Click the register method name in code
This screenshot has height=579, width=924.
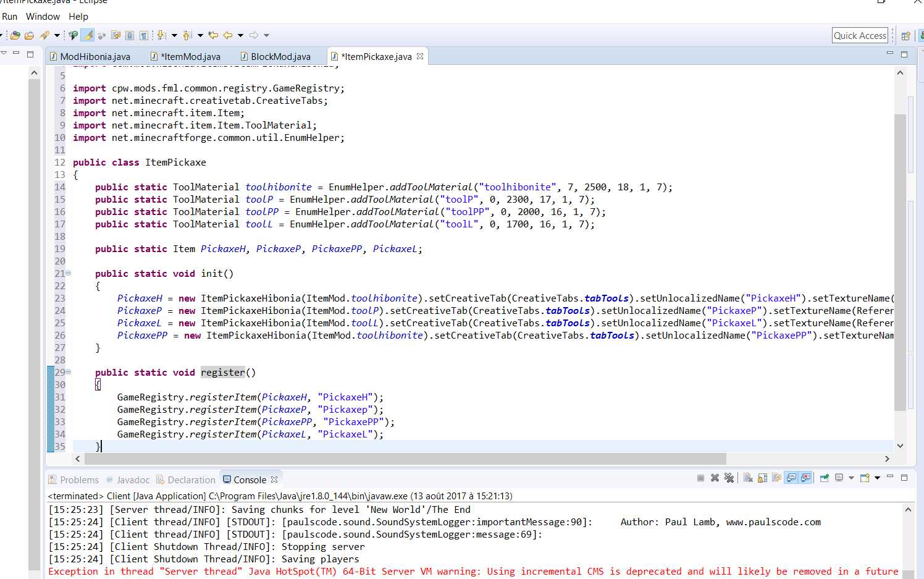point(223,372)
